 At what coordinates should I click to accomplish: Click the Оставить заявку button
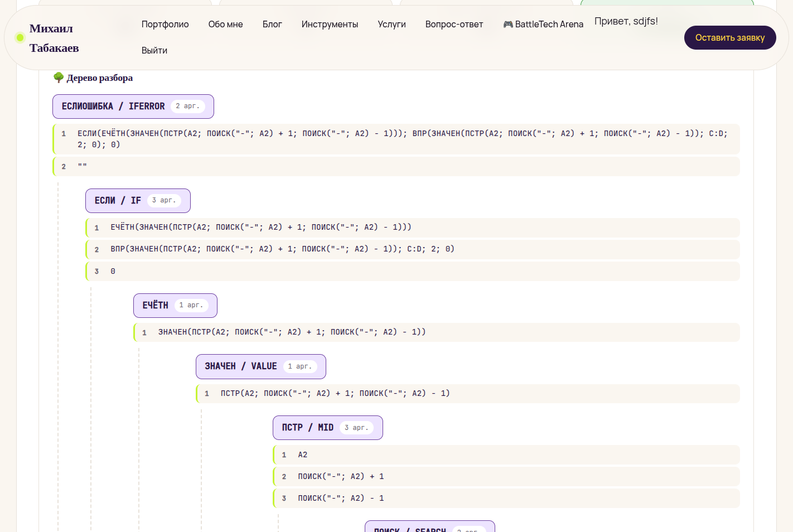(730, 37)
